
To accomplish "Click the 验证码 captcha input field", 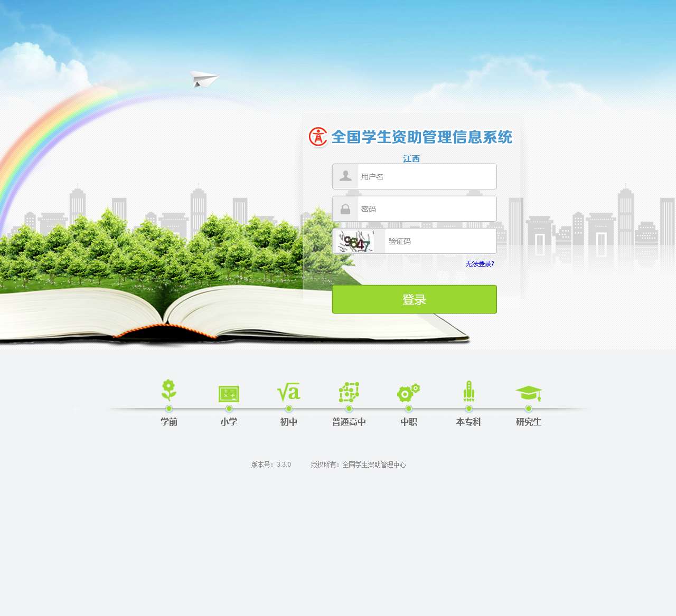I will tap(441, 241).
